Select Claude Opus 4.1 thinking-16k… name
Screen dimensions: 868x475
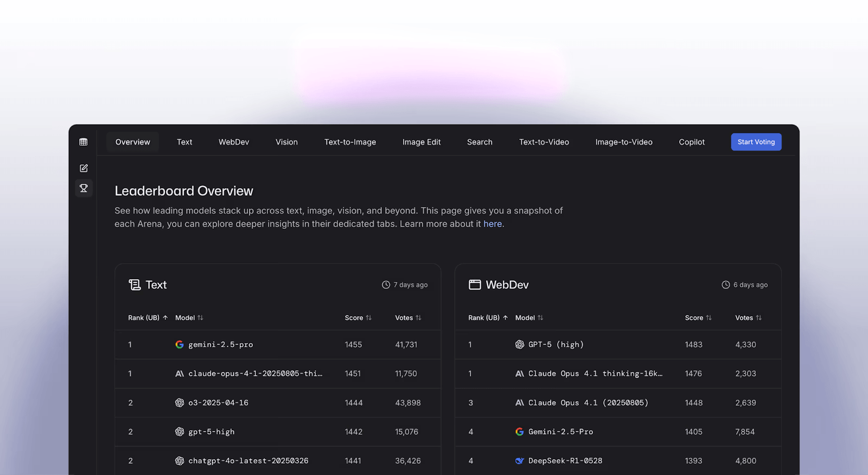pyautogui.click(x=595, y=374)
